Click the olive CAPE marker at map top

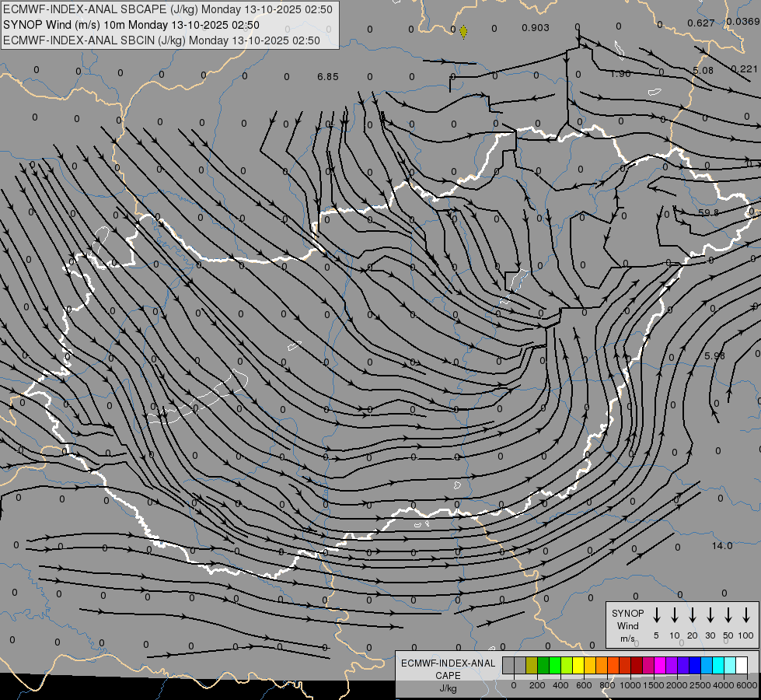pyautogui.click(x=463, y=32)
